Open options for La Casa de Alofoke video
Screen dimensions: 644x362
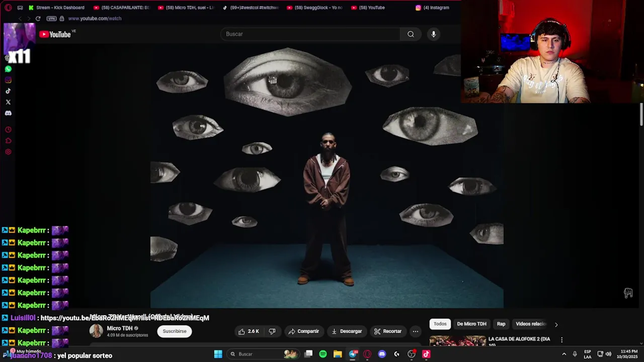click(561, 340)
